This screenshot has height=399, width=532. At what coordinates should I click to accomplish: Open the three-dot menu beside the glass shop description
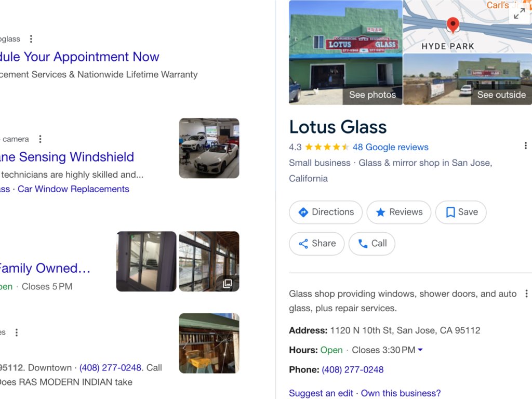[x=526, y=294]
